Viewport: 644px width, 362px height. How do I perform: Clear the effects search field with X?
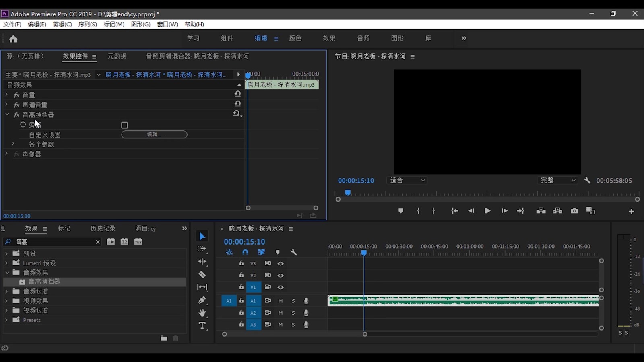(97, 242)
